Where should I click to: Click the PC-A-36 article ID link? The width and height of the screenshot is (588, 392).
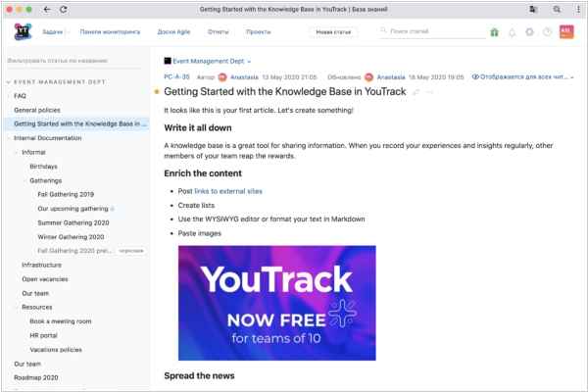pyautogui.click(x=176, y=77)
